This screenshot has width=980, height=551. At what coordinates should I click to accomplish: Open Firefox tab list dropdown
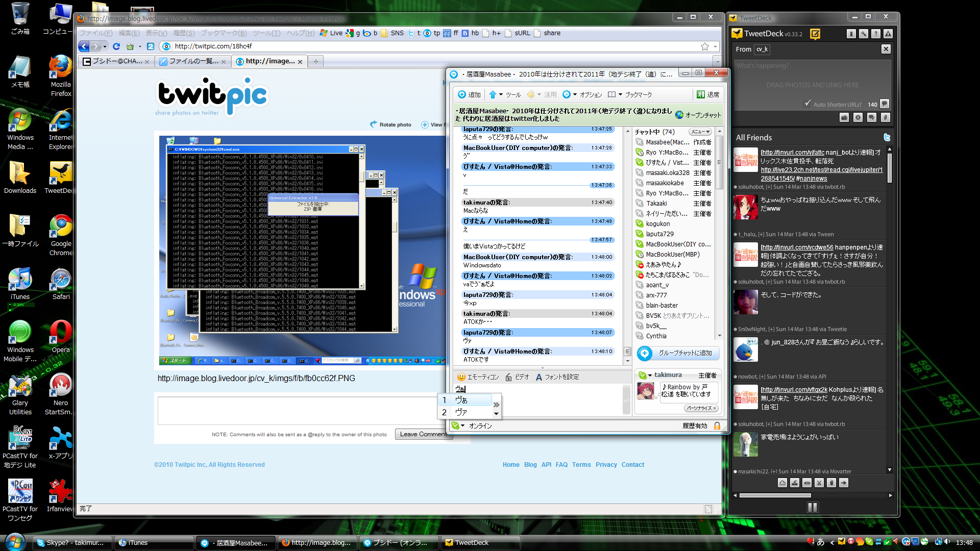(x=718, y=61)
